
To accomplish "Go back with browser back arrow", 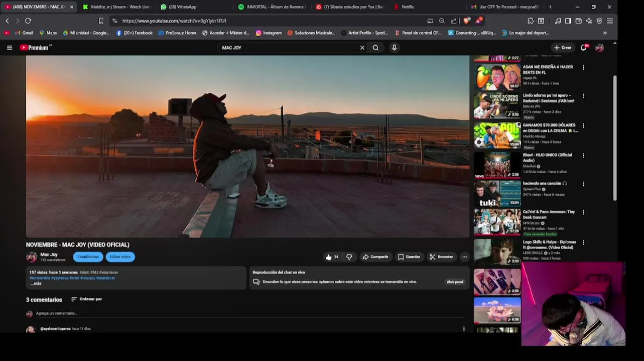I will pos(7,21).
